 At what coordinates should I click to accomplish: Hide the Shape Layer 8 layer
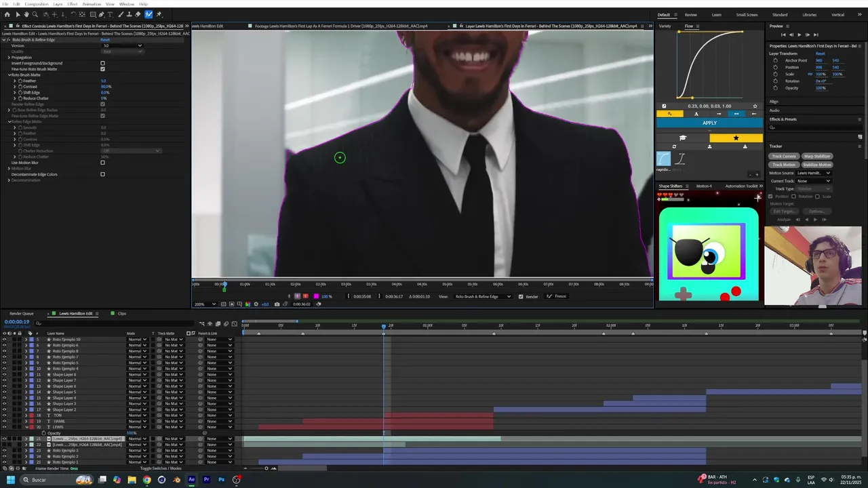click(4, 375)
